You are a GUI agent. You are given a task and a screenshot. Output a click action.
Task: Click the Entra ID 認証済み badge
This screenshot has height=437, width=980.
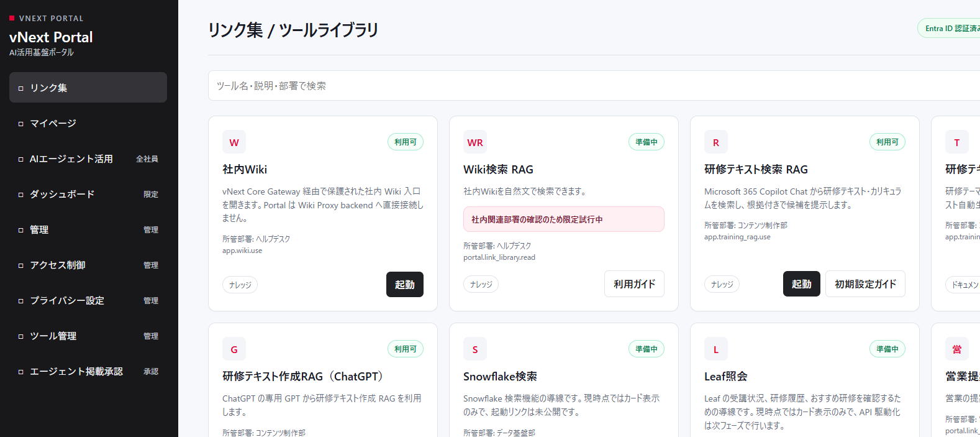[x=949, y=28]
